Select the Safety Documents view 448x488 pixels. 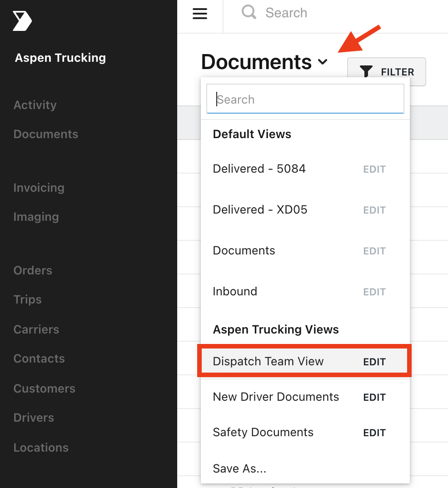263,432
